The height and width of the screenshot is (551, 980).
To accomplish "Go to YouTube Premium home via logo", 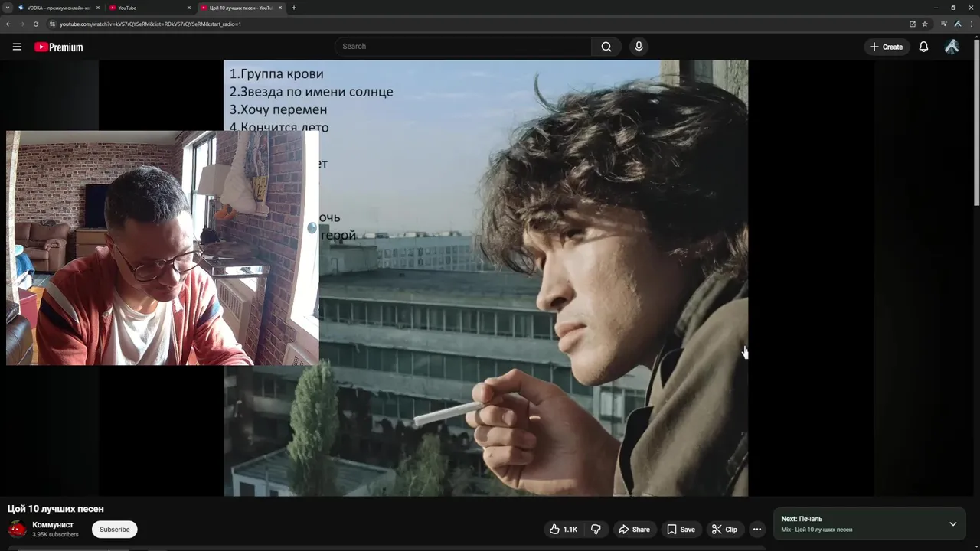I will (58, 47).
